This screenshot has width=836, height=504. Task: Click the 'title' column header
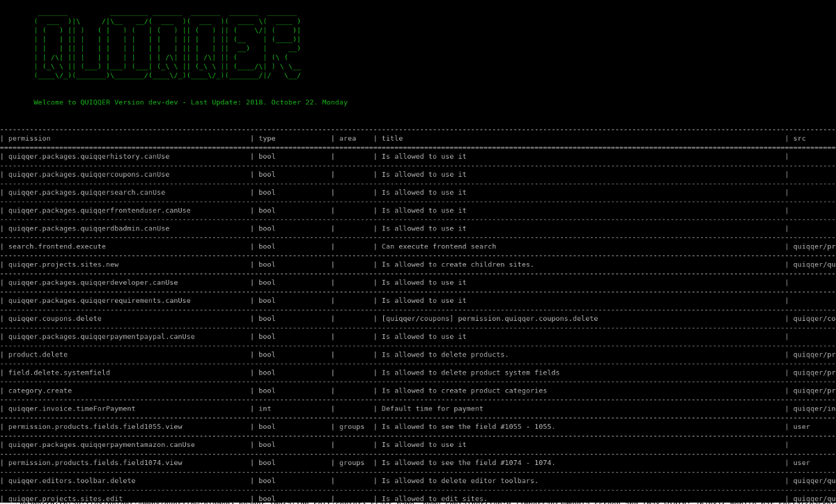pos(392,138)
